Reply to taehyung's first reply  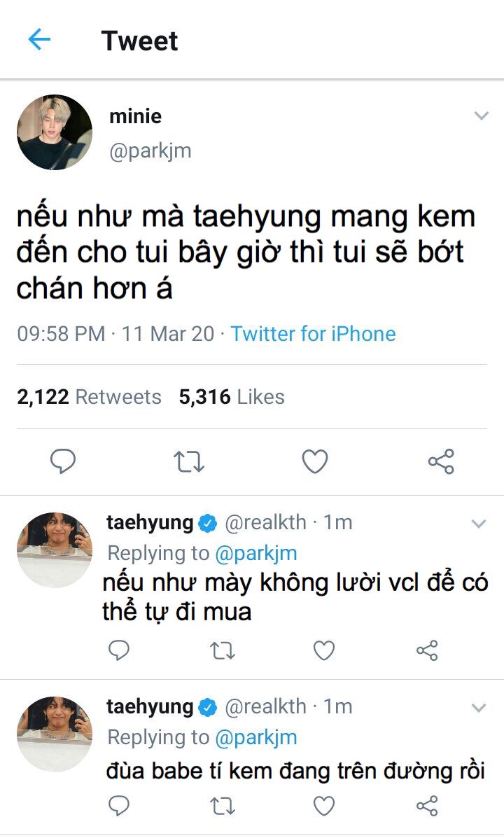pos(119,650)
